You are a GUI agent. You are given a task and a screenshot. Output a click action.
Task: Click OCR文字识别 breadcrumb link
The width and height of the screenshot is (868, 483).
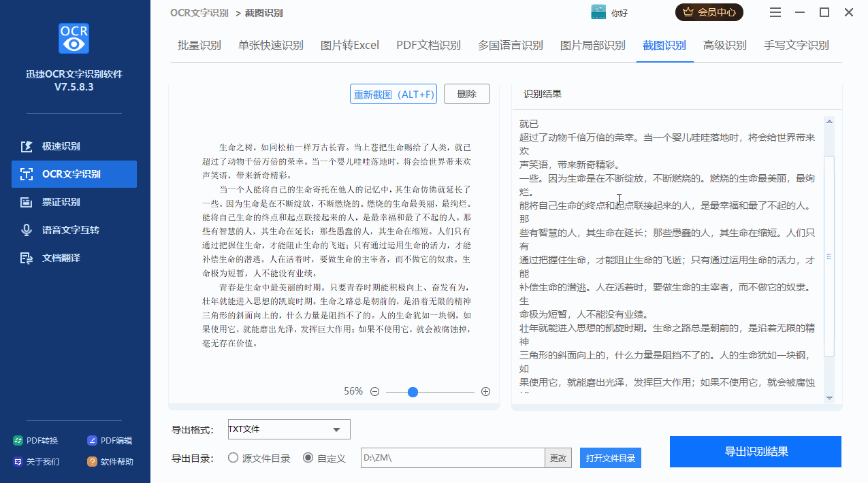pyautogui.click(x=199, y=12)
